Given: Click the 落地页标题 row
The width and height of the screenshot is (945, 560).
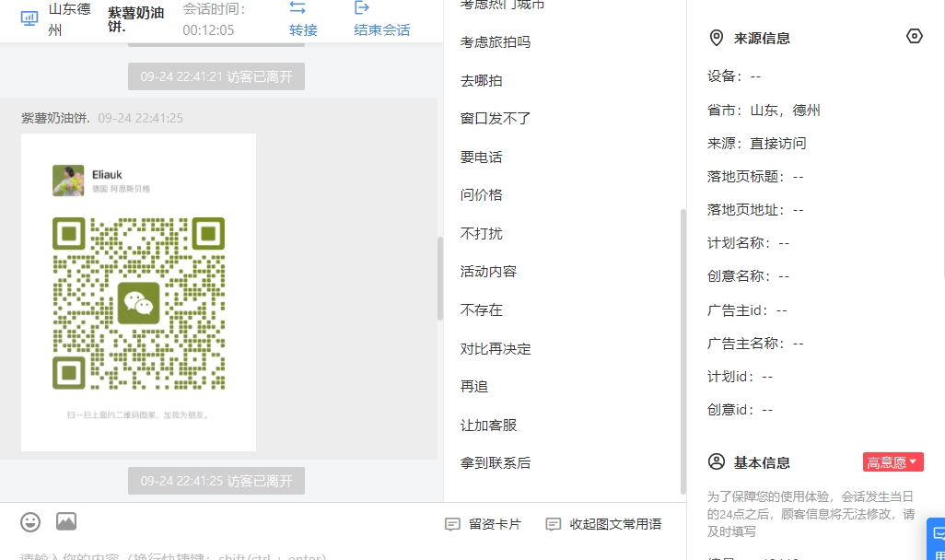Looking at the screenshot, I should 755,177.
